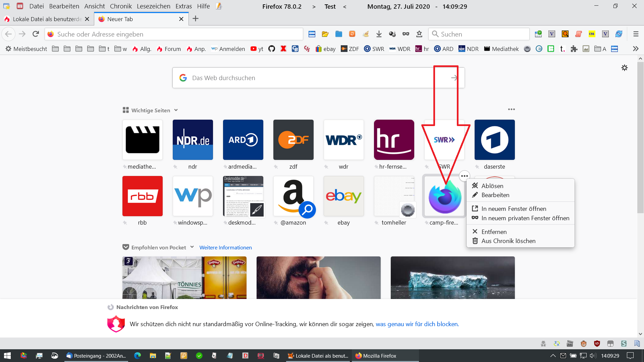Open the hamburger application menu
The image size is (644, 362).
point(636,34)
